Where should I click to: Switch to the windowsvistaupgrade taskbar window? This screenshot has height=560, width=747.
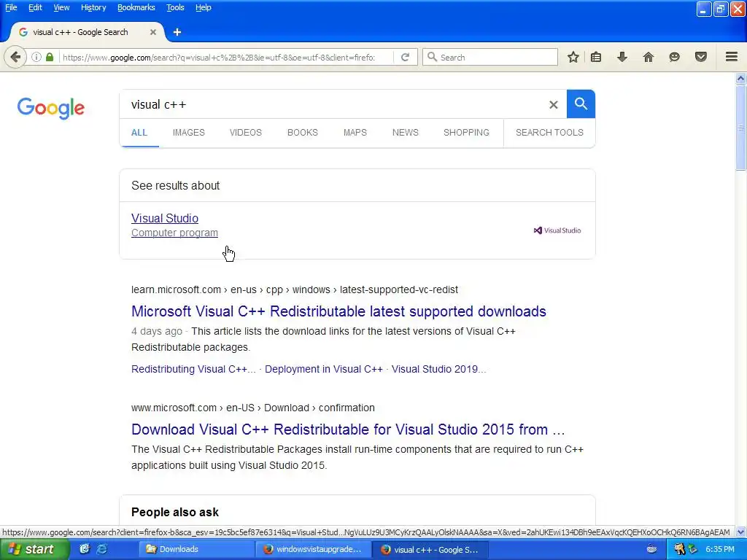312,549
